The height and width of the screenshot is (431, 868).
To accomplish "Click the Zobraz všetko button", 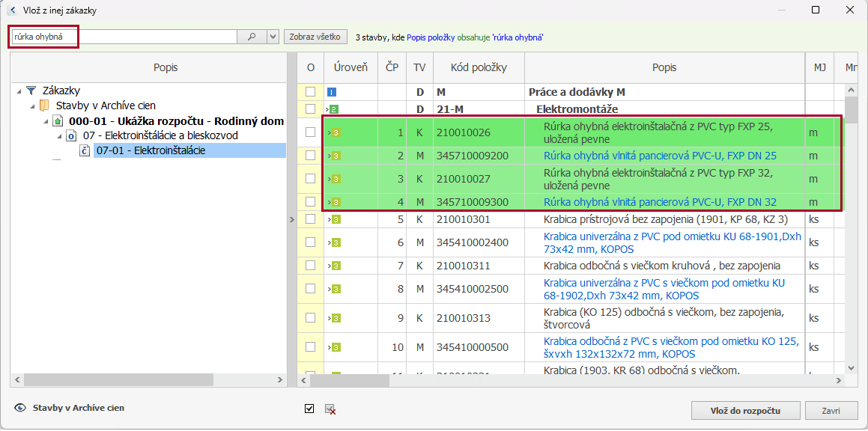I will pos(315,37).
